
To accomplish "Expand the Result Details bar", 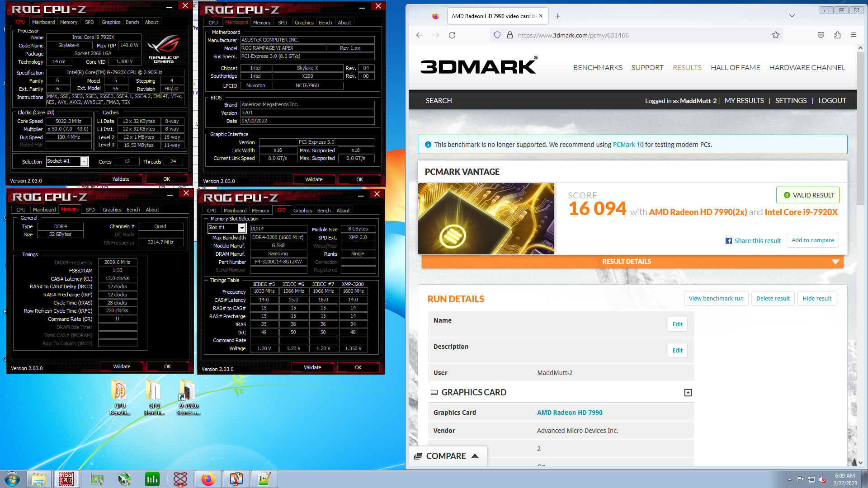I will pyautogui.click(x=632, y=262).
